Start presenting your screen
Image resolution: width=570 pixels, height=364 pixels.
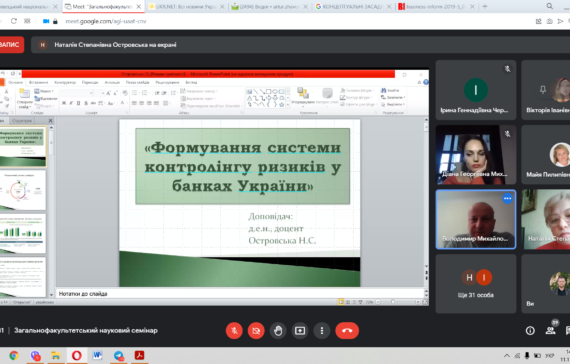tap(300, 331)
